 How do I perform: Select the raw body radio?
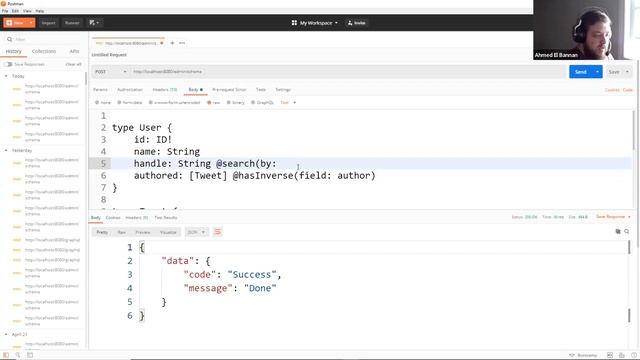pos(209,103)
